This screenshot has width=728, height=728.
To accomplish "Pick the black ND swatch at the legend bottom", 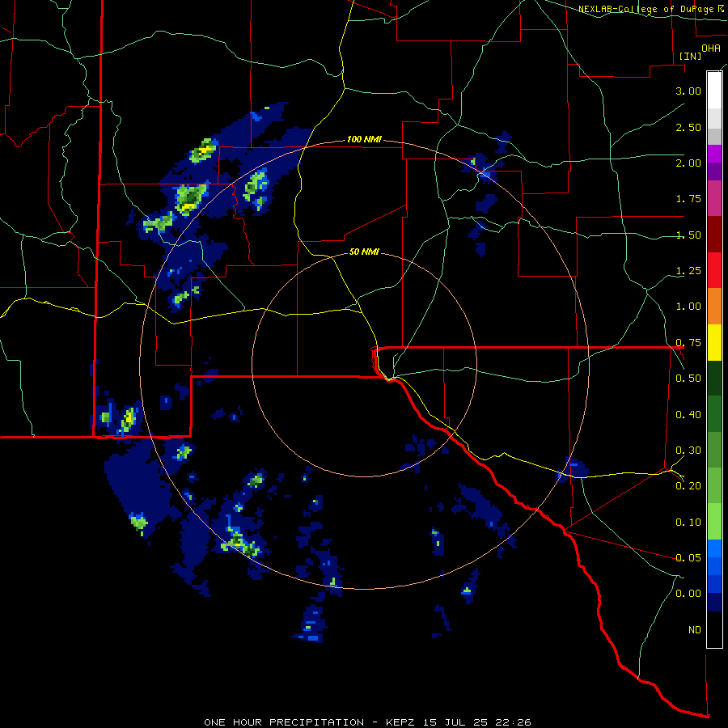I will coord(714,629).
